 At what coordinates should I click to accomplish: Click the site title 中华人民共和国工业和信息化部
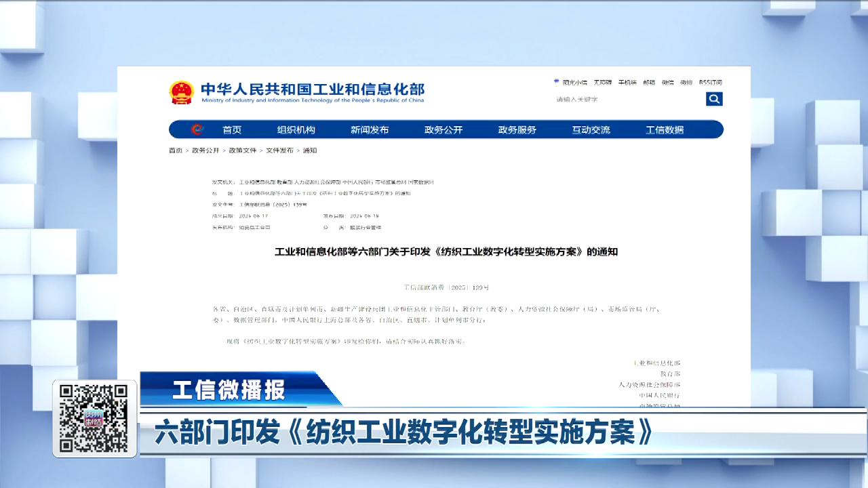(313, 89)
